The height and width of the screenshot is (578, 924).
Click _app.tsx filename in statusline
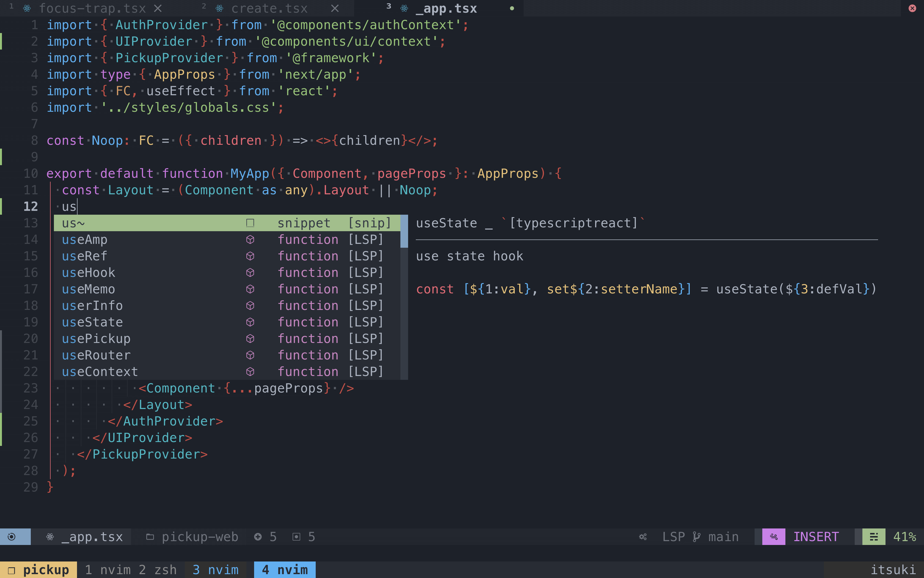pos(92,537)
